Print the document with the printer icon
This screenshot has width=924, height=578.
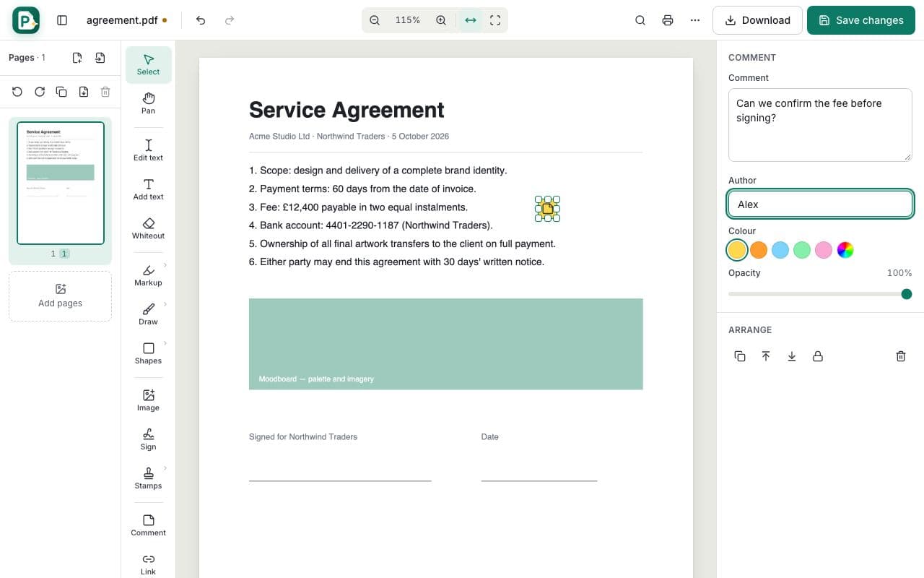(x=668, y=20)
